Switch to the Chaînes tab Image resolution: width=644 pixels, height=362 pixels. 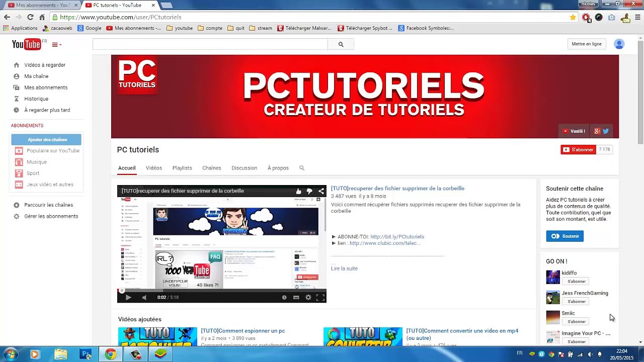[212, 168]
